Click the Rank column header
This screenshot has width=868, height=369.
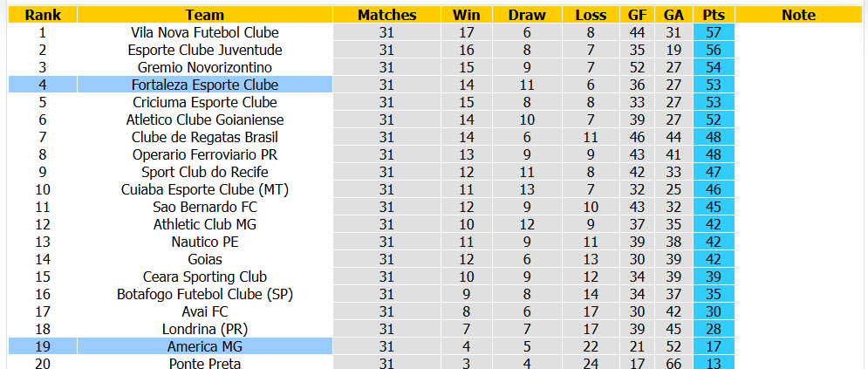[x=43, y=15]
